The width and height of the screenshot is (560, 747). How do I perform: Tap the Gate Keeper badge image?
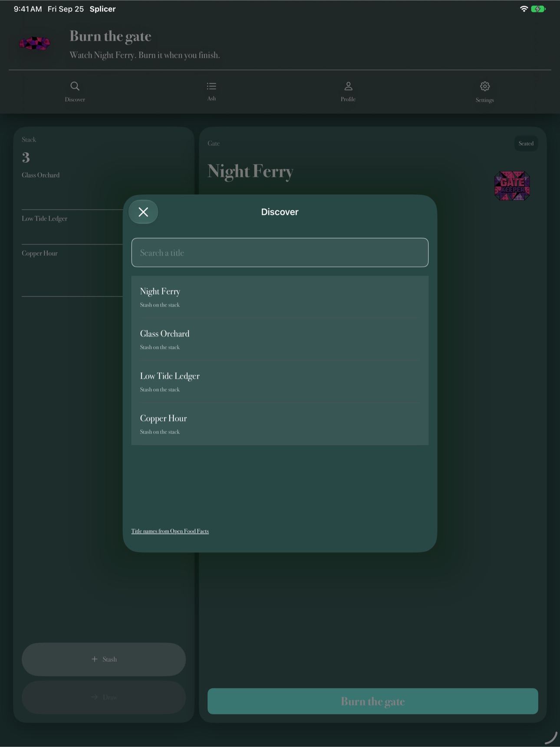[512, 186]
